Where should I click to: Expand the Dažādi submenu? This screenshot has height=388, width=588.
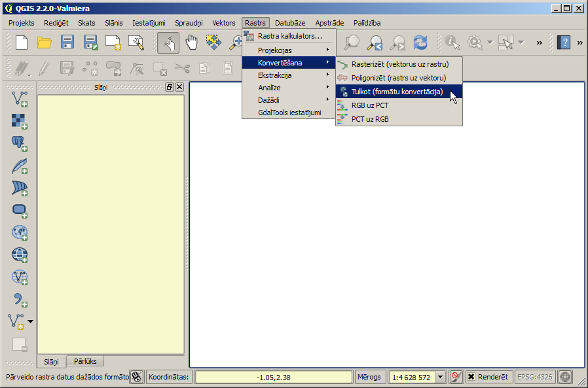point(289,100)
